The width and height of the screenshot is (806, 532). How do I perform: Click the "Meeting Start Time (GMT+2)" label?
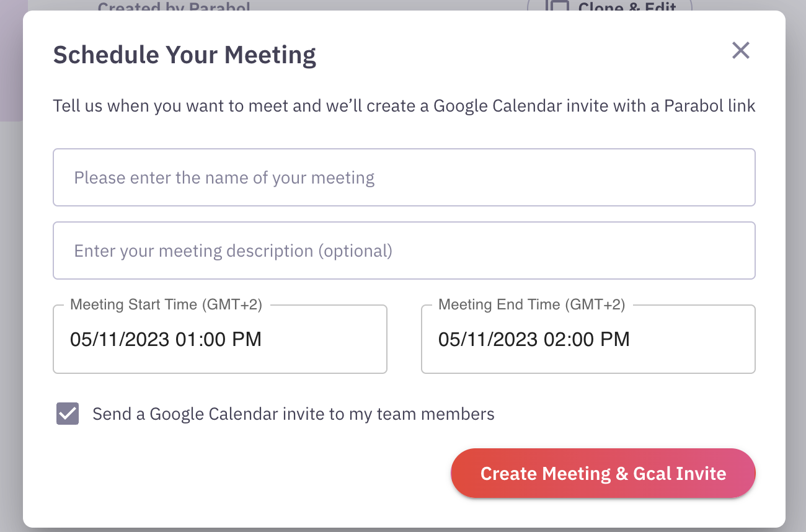pyautogui.click(x=166, y=304)
